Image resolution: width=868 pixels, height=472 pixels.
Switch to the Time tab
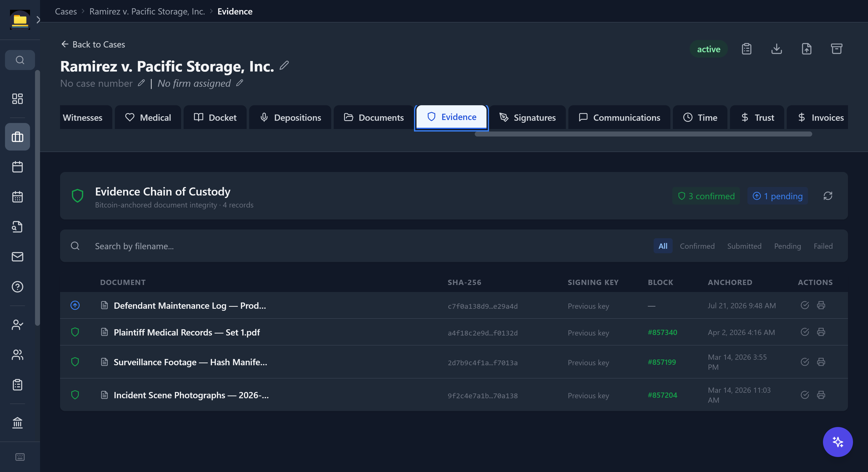coord(700,117)
